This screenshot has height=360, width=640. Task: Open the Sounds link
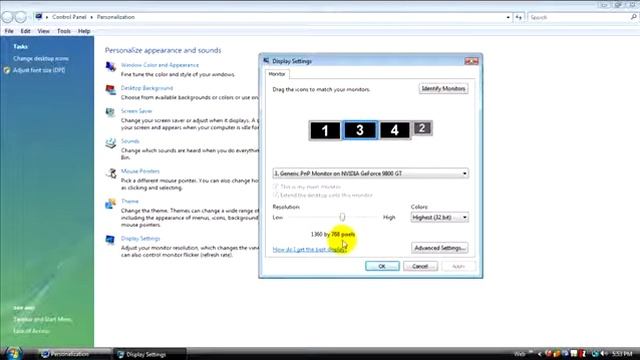(130, 141)
